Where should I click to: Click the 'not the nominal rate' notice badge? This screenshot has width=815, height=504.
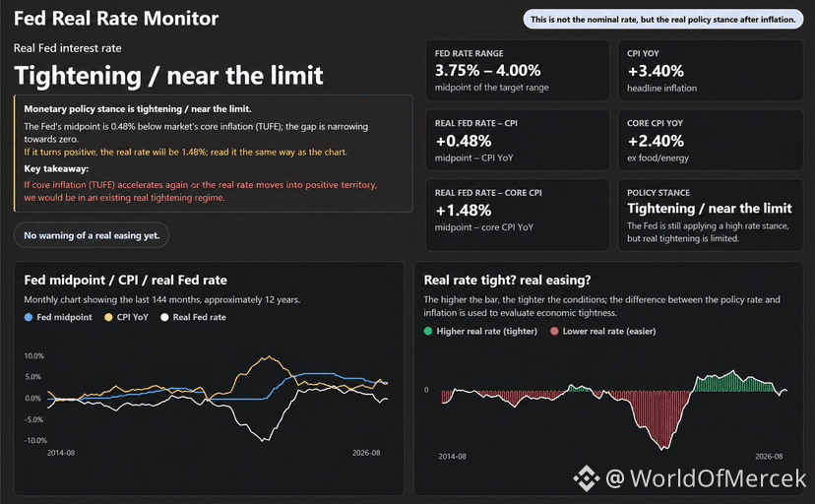[x=662, y=20]
